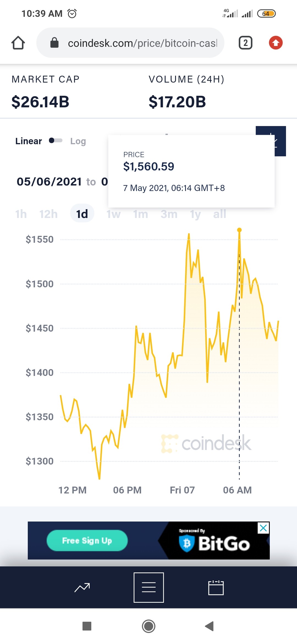297x644 pixels.
Task: Click the highlighted price point on chart
Action: coord(239,230)
